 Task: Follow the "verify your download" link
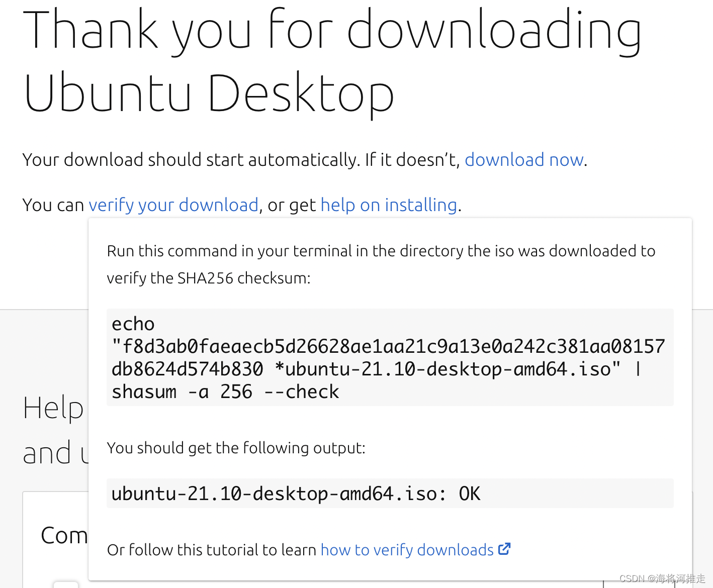coord(173,205)
